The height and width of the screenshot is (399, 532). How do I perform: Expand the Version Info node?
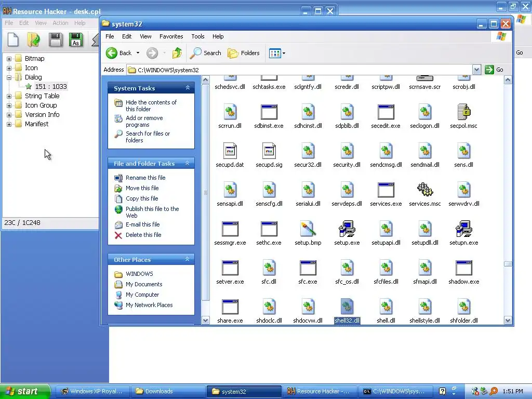point(9,115)
